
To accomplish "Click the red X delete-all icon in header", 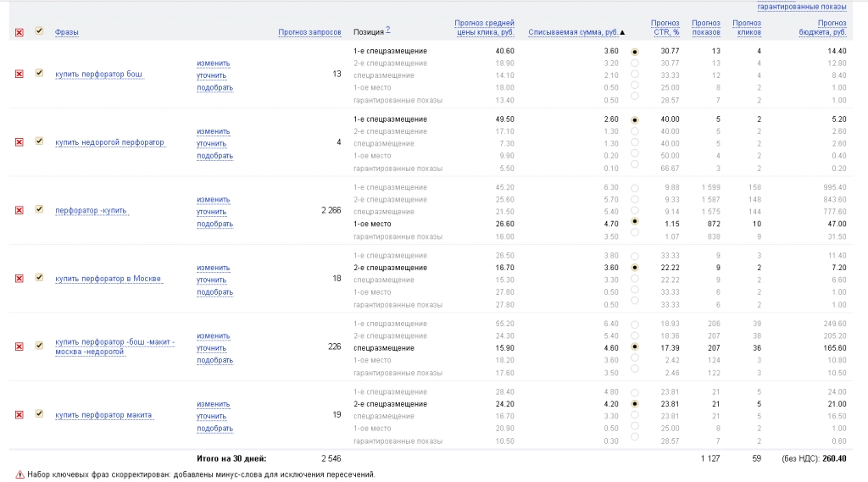I will 19,33.
